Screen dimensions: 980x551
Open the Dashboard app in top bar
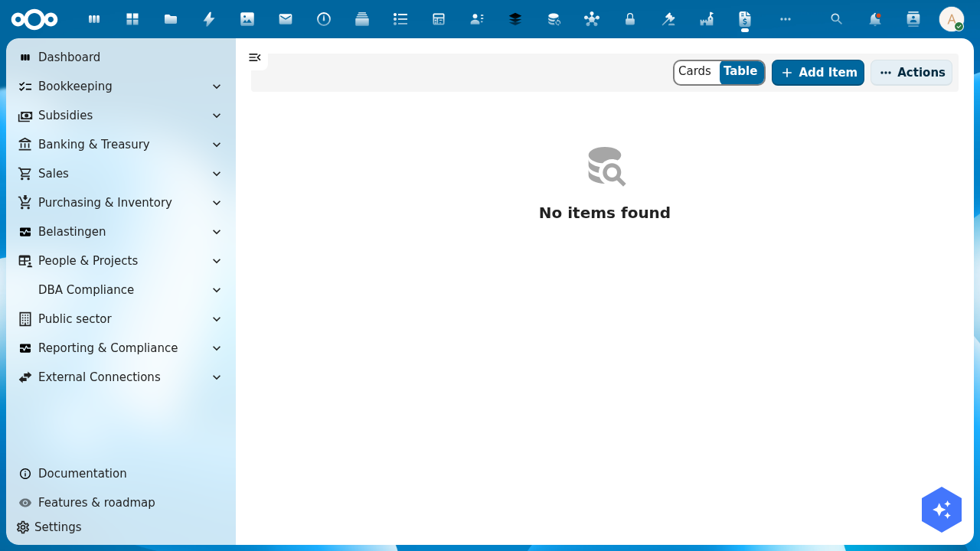point(94,19)
